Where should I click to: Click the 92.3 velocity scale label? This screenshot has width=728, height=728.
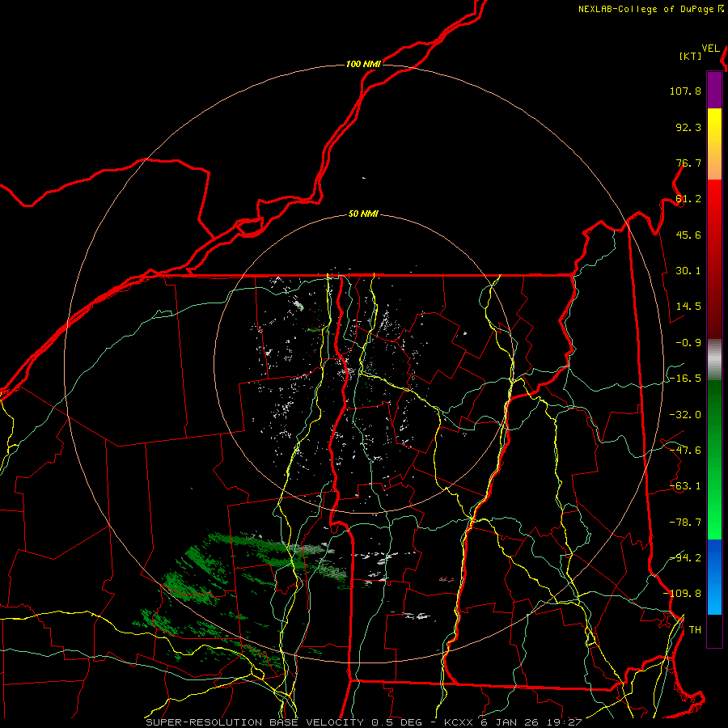[x=688, y=127]
